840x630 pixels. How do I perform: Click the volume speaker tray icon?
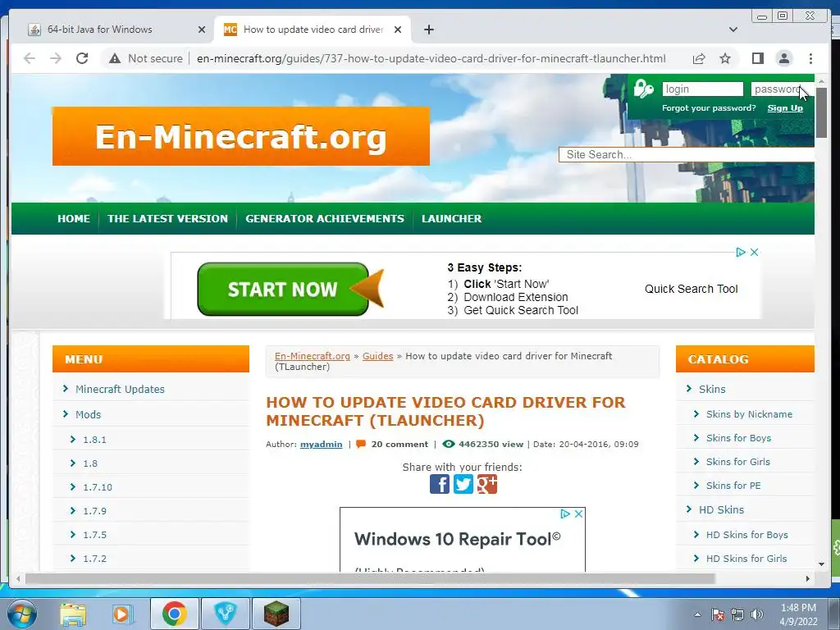click(757, 614)
